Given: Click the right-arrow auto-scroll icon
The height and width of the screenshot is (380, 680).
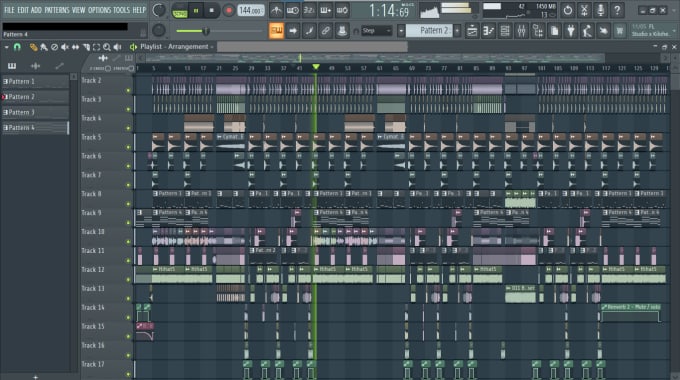Looking at the screenshot, I should click(x=293, y=31).
